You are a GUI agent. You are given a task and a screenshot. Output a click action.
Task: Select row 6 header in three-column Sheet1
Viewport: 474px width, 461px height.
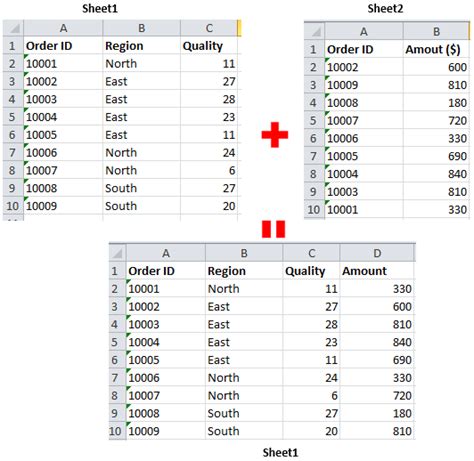[x=13, y=135]
